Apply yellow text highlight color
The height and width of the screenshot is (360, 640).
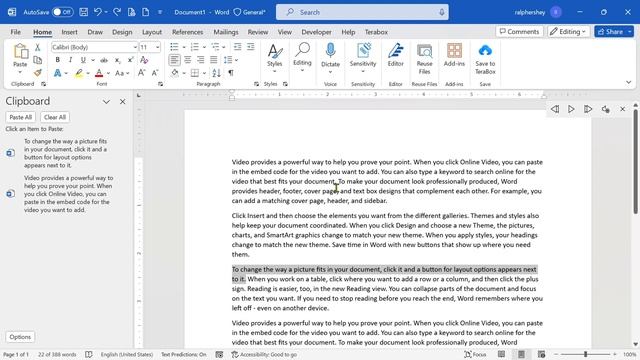click(x=79, y=73)
